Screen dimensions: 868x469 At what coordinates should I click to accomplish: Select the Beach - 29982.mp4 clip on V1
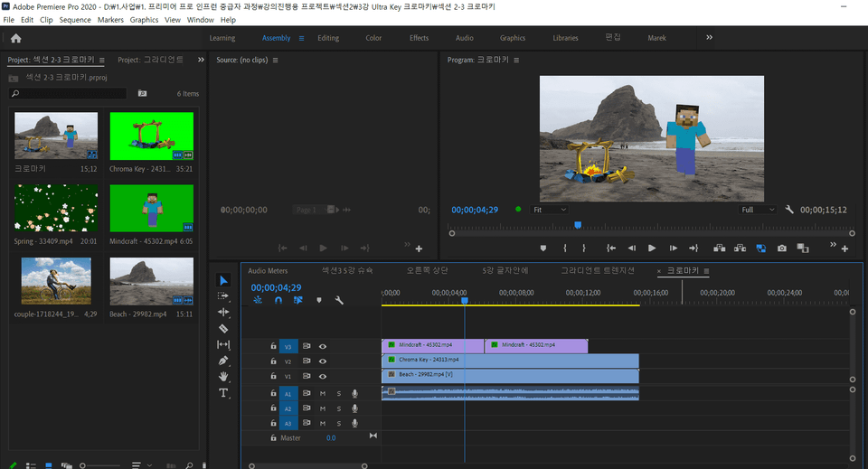coord(510,376)
